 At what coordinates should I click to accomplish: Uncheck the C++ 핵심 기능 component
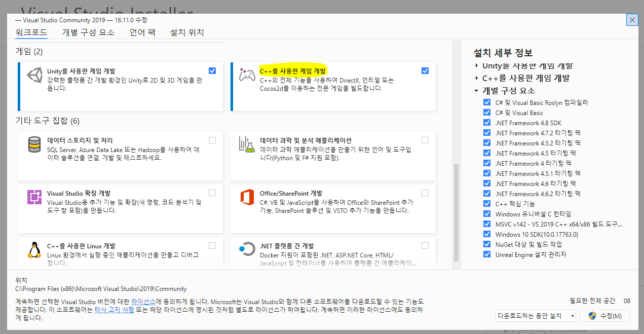[x=487, y=204]
